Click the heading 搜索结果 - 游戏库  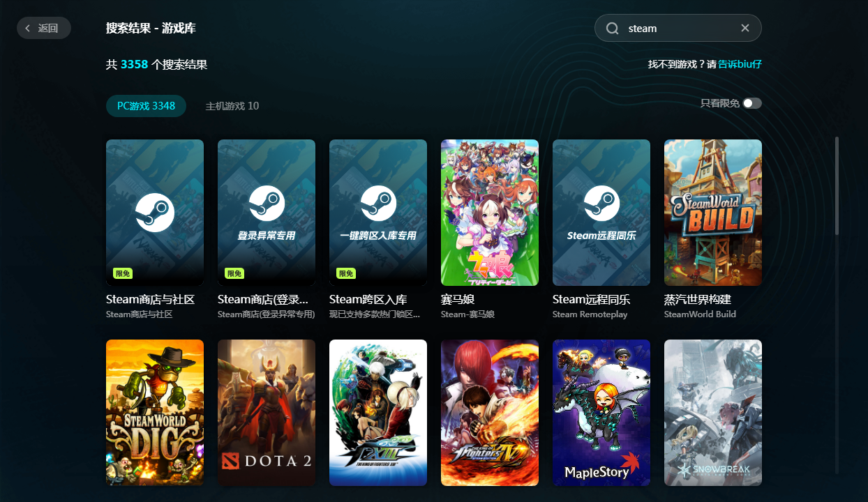pos(151,29)
